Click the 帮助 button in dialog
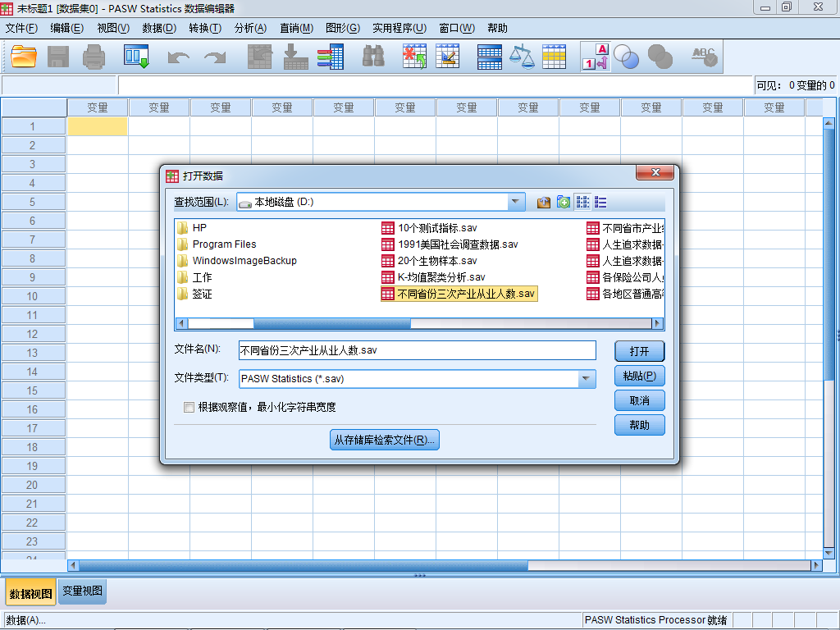 click(639, 426)
